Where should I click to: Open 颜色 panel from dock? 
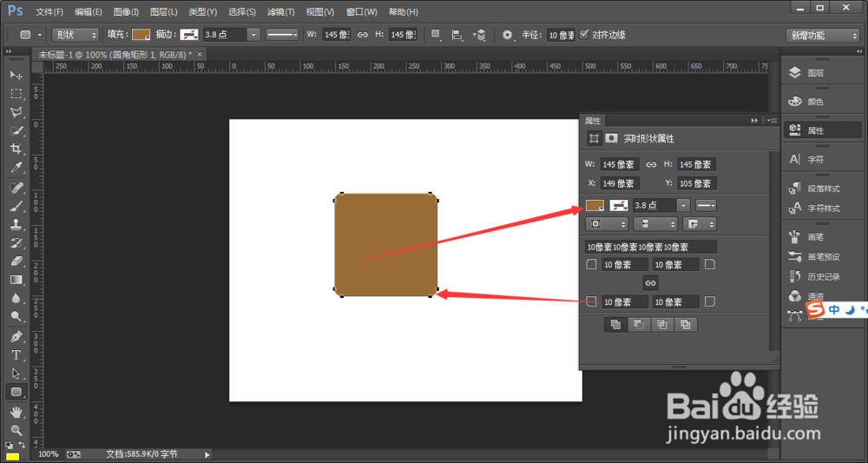[x=821, y=102]
